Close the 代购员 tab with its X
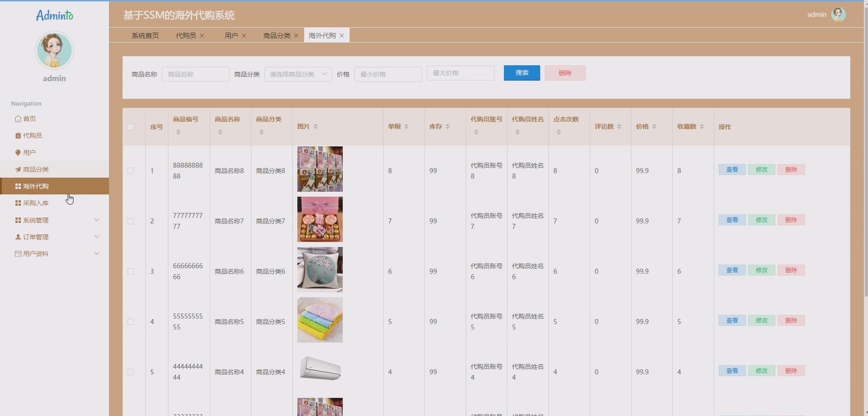Screen dimensions: 868x416 coord(202,35)
